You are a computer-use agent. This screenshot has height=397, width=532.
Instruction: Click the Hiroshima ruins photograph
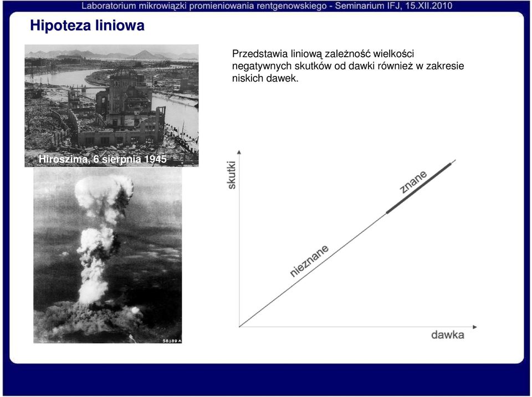111,105
